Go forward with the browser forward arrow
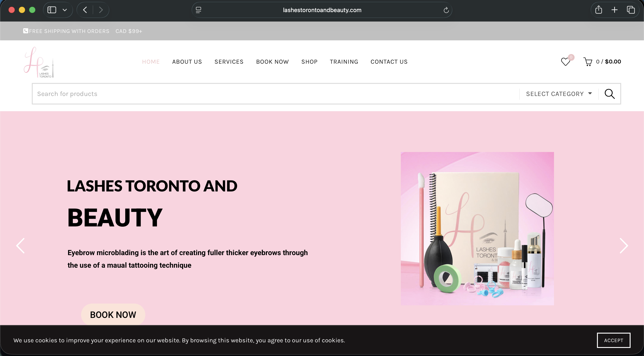 pyautogui.click(x=101, y=10)
